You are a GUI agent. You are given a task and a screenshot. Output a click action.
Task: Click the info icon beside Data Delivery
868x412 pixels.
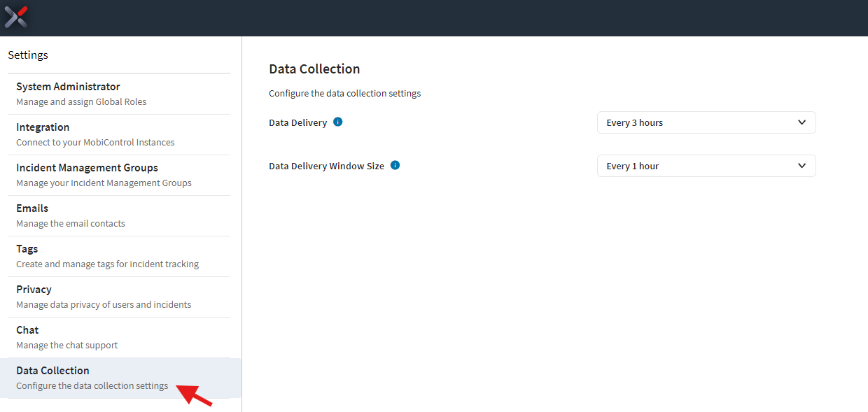pos(338,122)
